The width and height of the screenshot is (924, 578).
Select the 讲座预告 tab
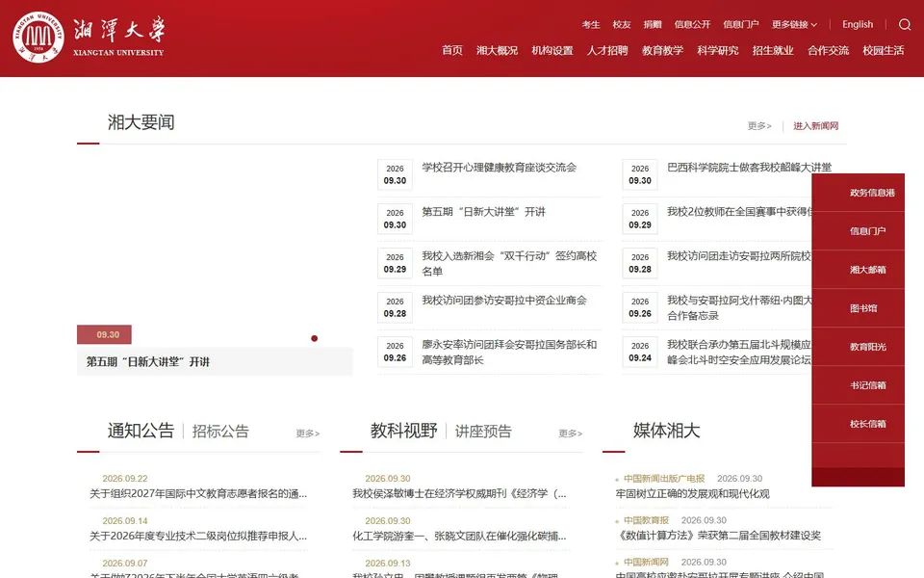[483, 432]
